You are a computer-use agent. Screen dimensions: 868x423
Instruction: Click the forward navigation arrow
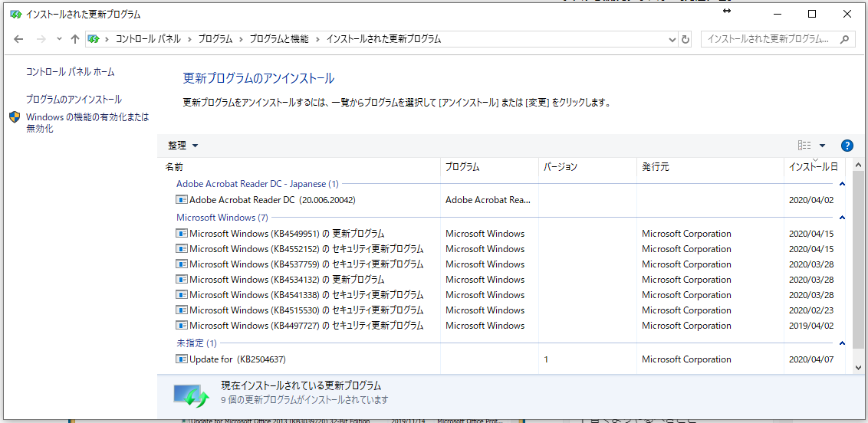[41, 39]
